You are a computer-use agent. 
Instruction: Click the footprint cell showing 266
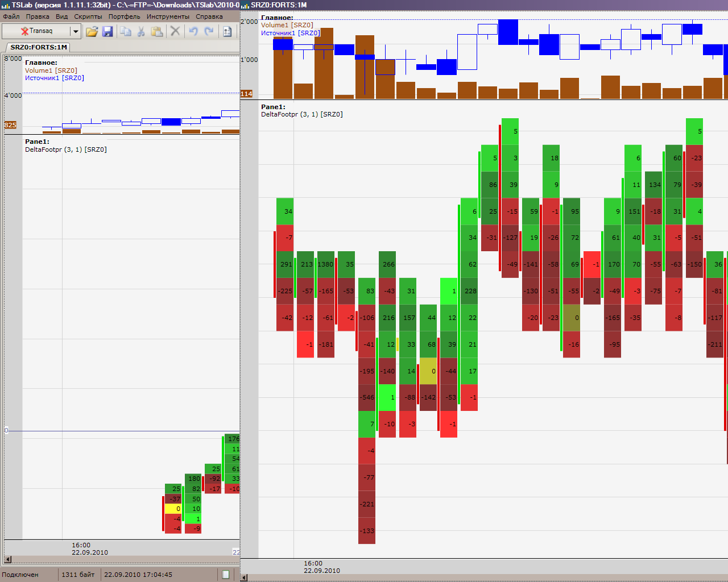click(x=387, y=264)
